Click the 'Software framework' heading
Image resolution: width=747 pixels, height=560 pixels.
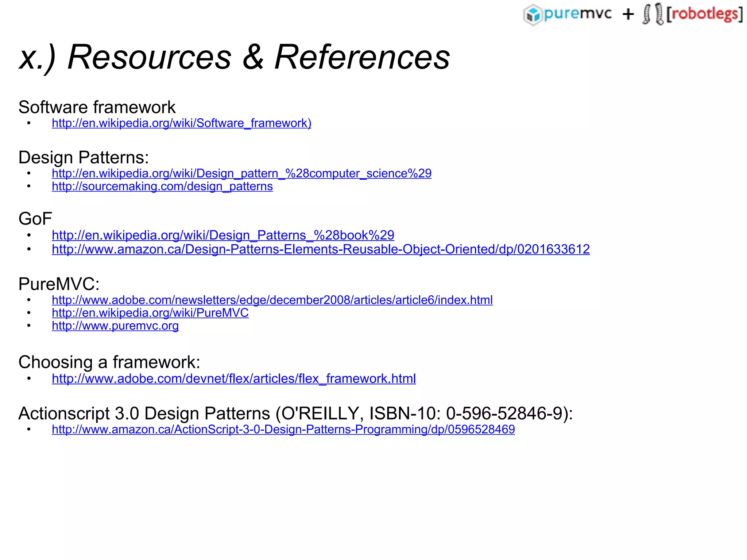click(97, 107)
